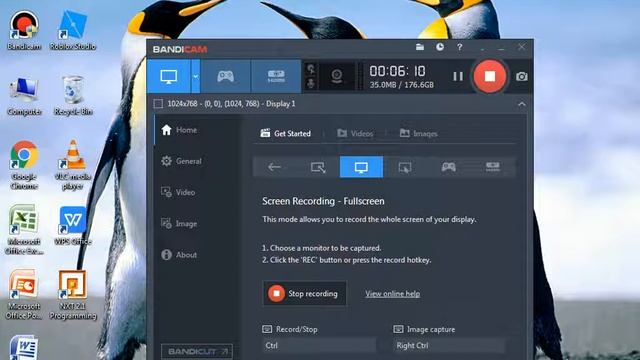Select the Bandicam desktop shortcut
The image size is (640, 360).
tap(24, 30)
